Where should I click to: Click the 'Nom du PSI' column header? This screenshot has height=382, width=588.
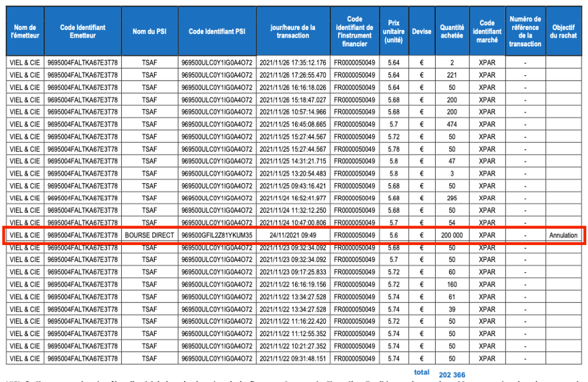point(149,31)
